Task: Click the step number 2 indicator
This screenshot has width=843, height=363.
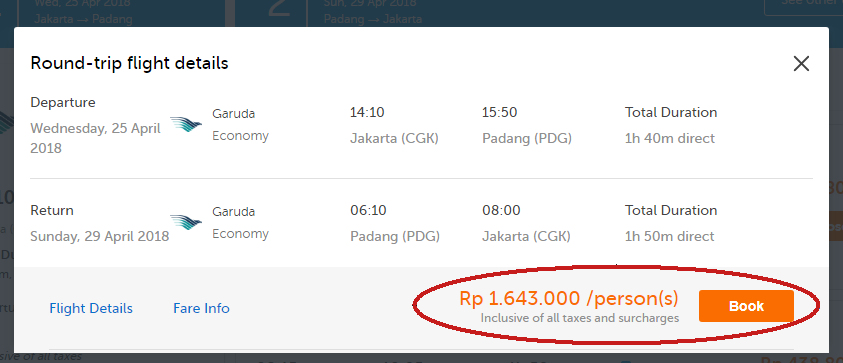Action: coord(278,11)
